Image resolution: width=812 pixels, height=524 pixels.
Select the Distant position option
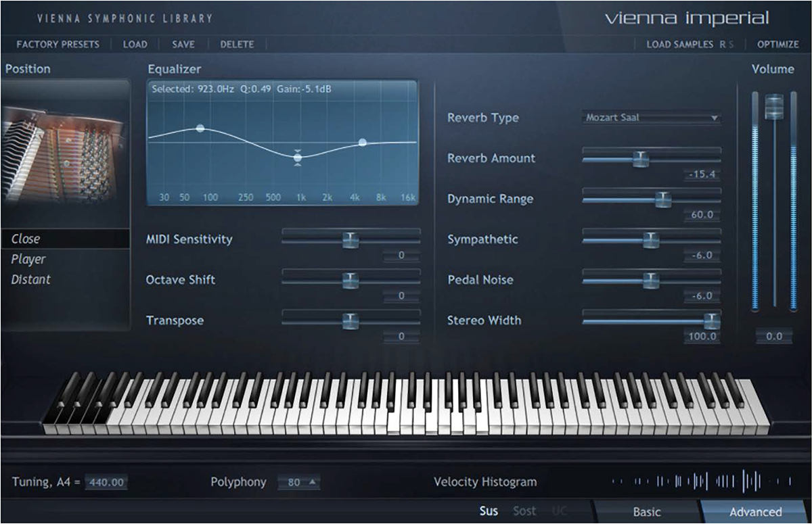pyautogui.click(x=31, y=279)
